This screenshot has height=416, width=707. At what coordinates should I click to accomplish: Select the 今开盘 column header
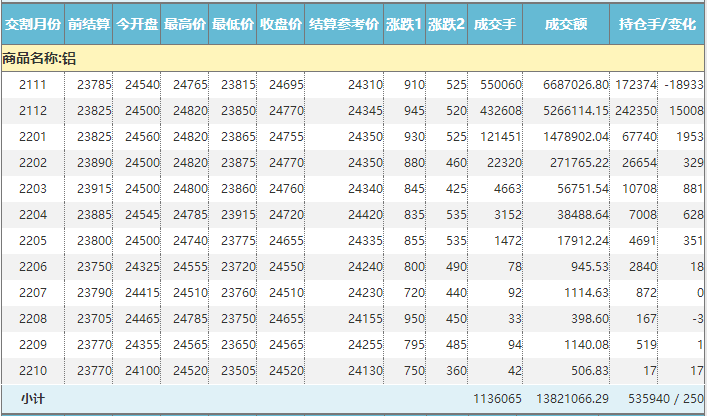[136, 22]
